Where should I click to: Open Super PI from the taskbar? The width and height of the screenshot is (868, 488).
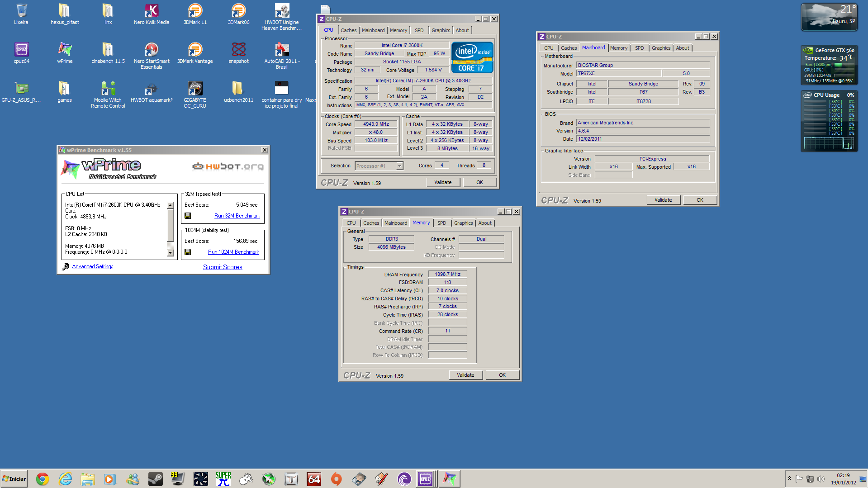[x=223, y=479]
